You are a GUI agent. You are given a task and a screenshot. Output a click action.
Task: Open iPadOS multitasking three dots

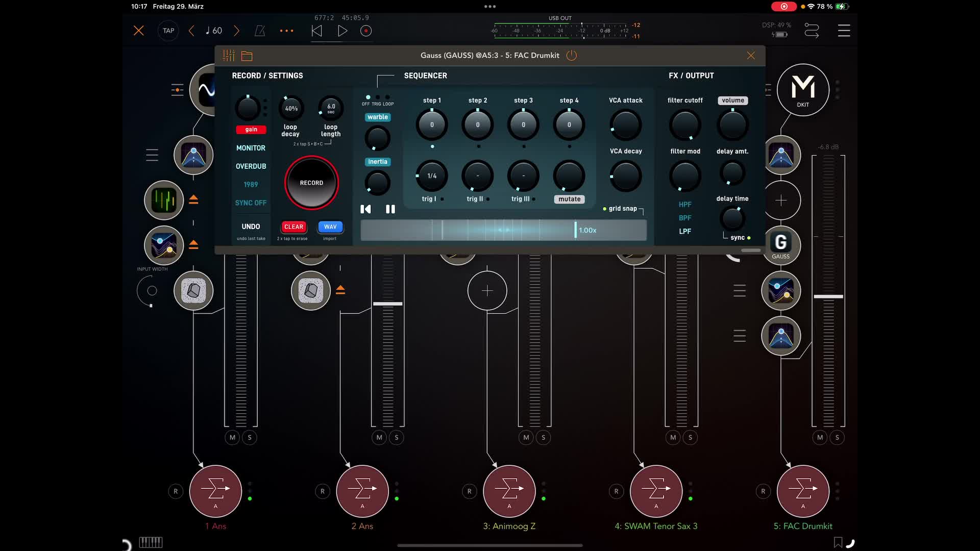(490, 7)
